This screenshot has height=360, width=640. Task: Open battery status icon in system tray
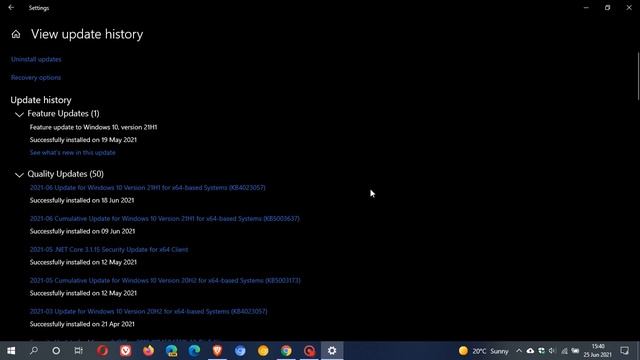(576, 351)
